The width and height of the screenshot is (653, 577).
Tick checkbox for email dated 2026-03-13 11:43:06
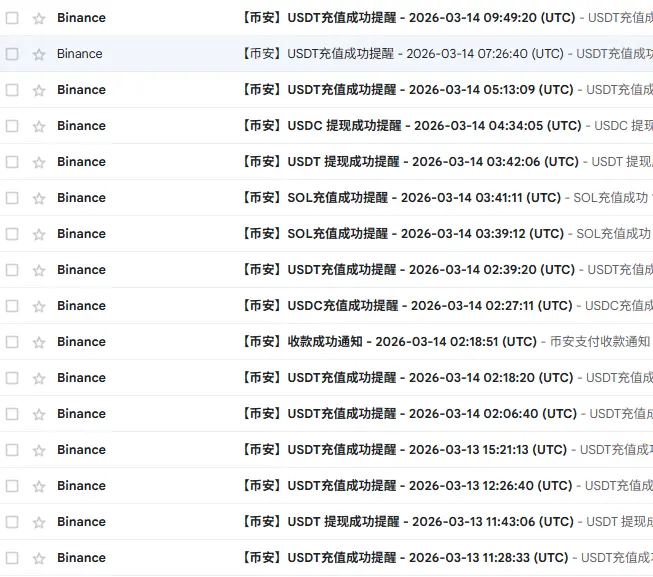[x=12, y=522]
